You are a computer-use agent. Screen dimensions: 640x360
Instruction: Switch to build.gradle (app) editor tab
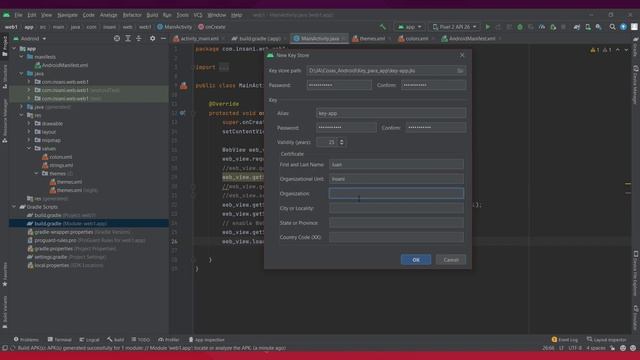pyautogui.click(x=259, y=38)
